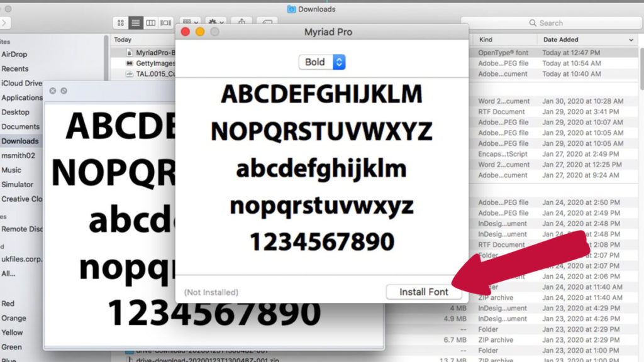Viewport: 644px width, 362px height.
Task: Click the "OpenType® font" kind cell
Action: 503,53
